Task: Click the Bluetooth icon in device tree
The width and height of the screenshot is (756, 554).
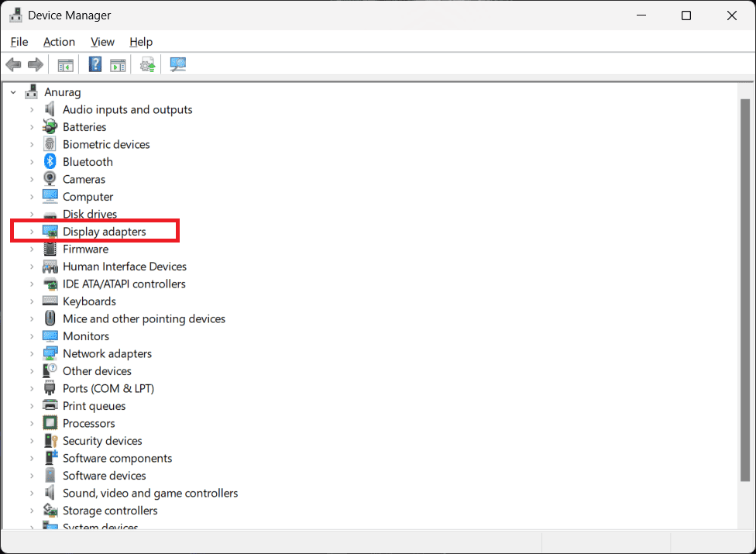Action: [x=50, y=162]
